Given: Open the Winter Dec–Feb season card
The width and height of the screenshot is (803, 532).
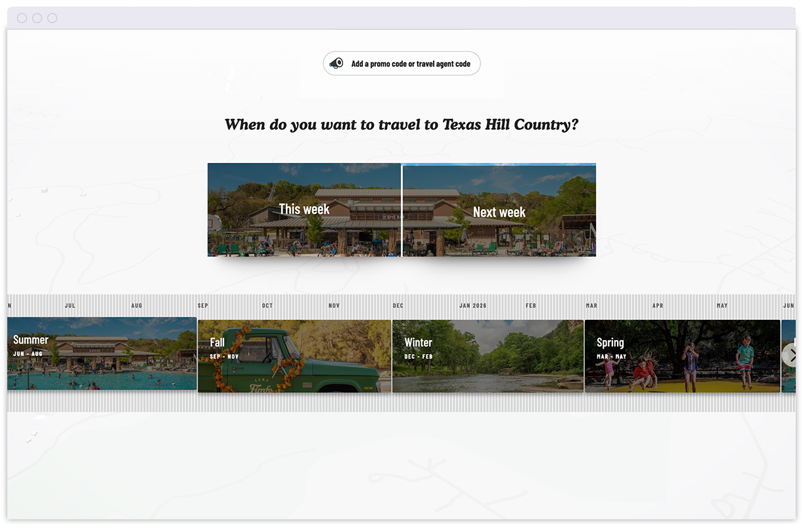Looking at the screenshot, I should click(488, 356).
